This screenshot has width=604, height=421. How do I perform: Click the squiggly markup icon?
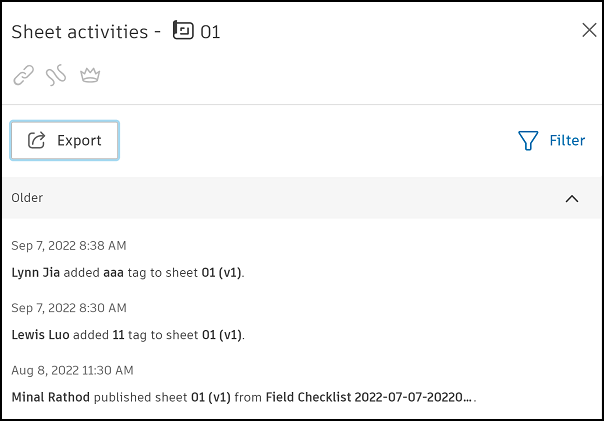[x=57, y=75]
